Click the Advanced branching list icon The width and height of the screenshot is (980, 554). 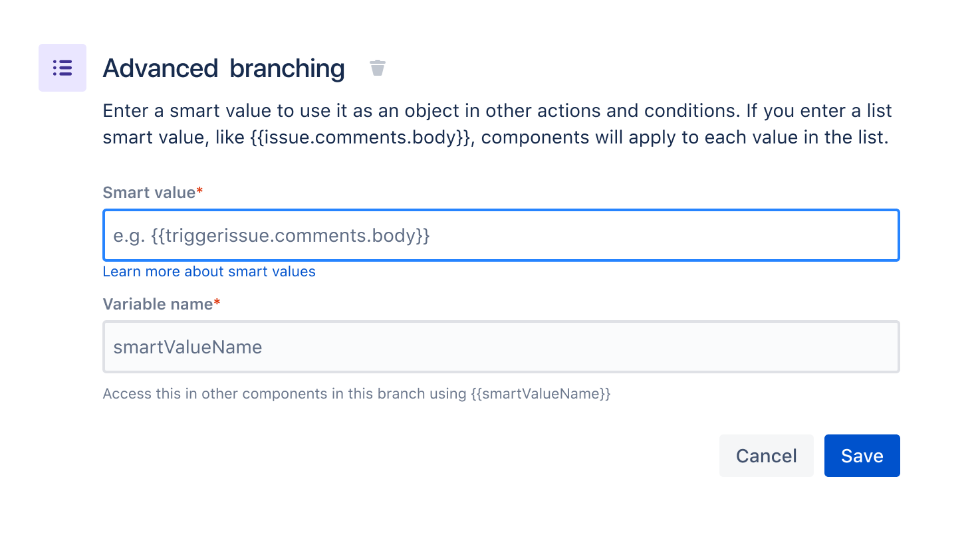[x=62, y=68]
